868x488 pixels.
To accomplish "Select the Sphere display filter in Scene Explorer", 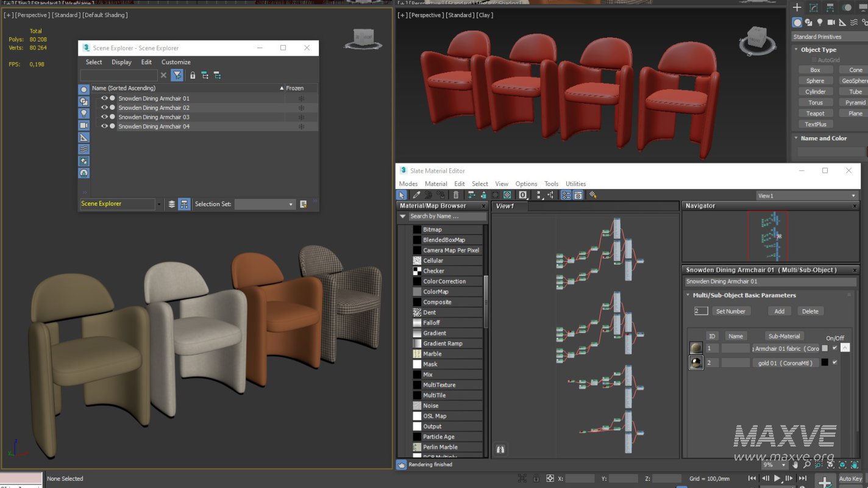I will point(84,90).
